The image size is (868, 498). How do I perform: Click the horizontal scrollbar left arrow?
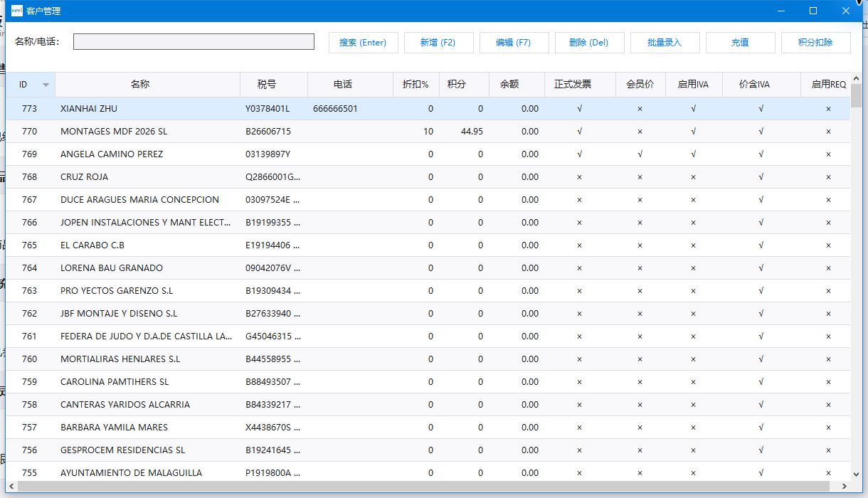[x=11, y=487]
